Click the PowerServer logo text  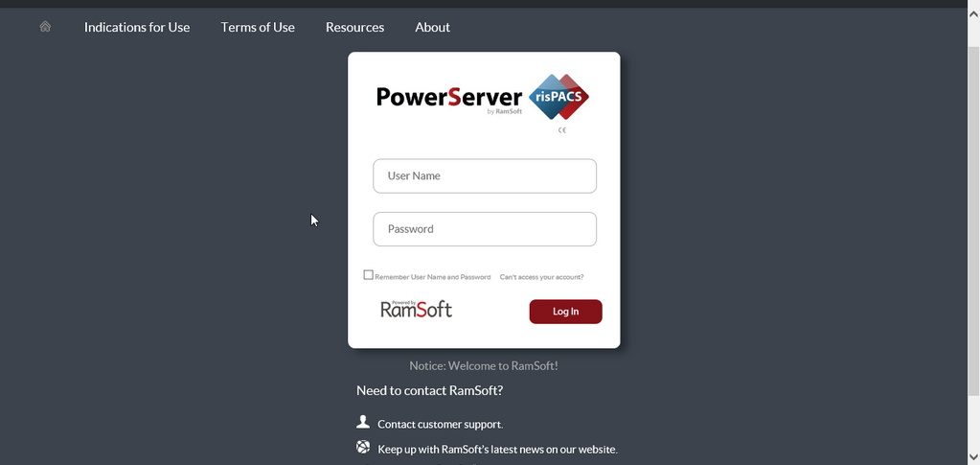pyautogui.click(x=448, y=97)
